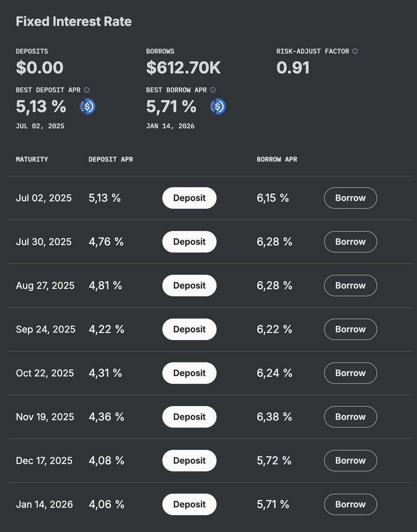Click info icon next to Risk-Adjust Factor
This screenshot has width=417, height=532.
pos(355,51)
